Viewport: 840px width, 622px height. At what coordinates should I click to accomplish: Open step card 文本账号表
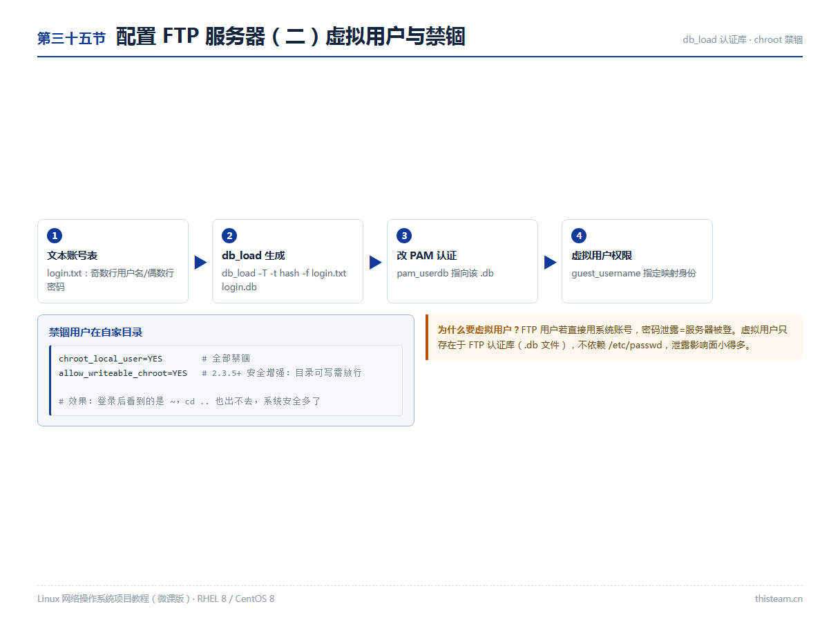coord(113,261)
